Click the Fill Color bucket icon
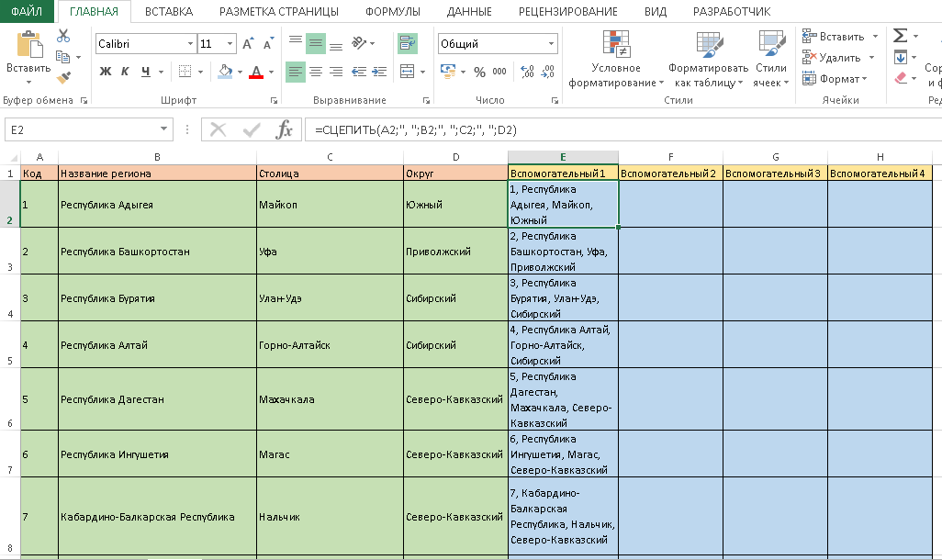 225,72
